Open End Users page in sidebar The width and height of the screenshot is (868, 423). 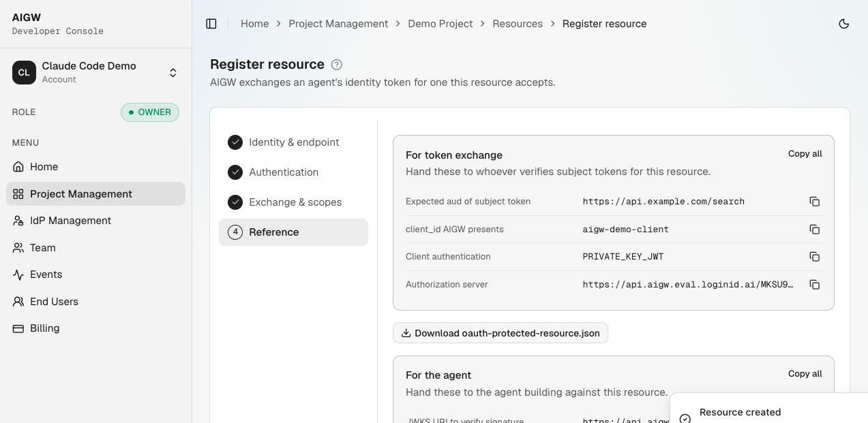coord(95,302)
